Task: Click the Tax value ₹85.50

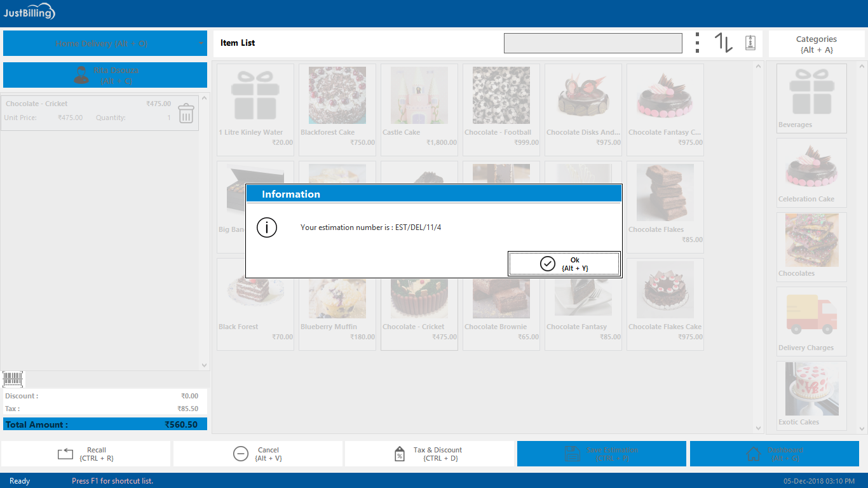Action: click(x=187, y=409)
